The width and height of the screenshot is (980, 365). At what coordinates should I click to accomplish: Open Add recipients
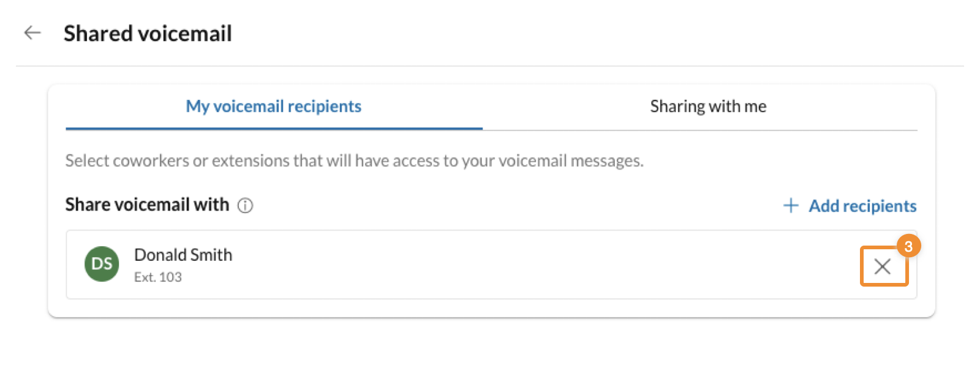pyautogui.click(x=862, y=206)
